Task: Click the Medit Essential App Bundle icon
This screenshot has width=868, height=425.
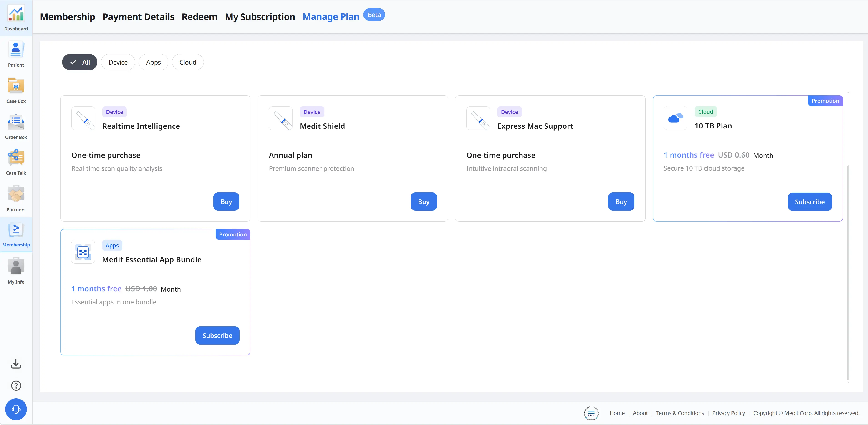Action: 83,252
